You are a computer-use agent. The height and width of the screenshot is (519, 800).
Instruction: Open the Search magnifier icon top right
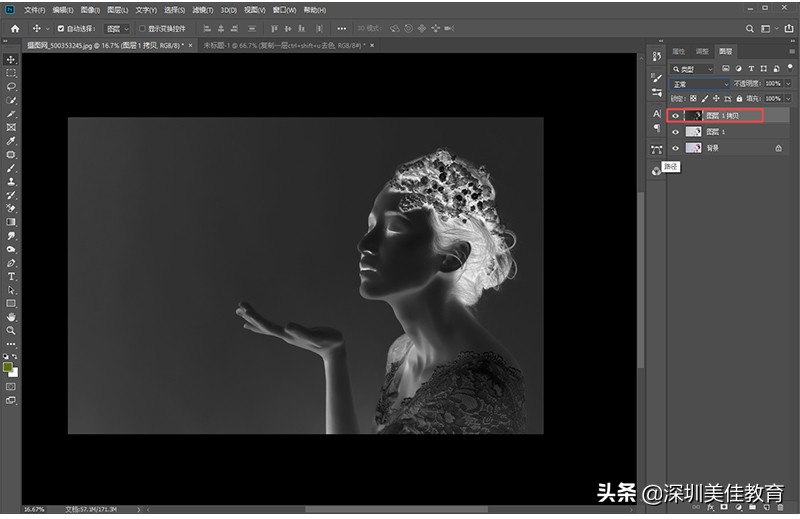coord(749,29)
